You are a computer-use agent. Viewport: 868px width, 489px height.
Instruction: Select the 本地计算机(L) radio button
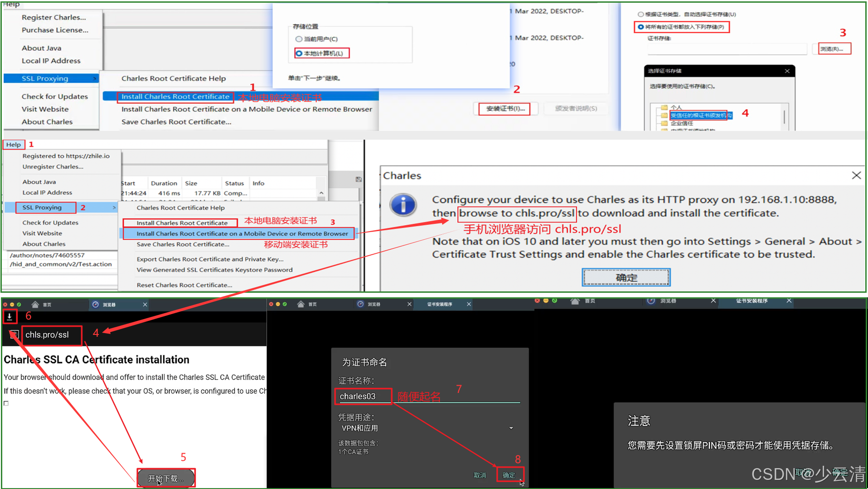point(299,53)
